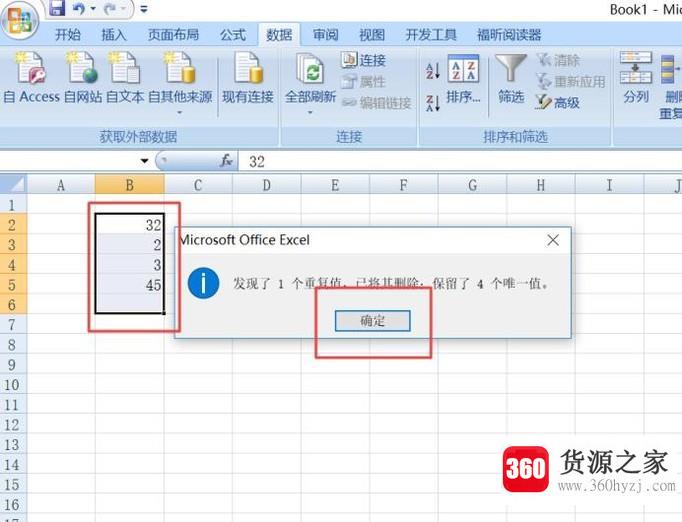Sort ascending A to Z
Viewport: 682px width, 522px height.
433,70
